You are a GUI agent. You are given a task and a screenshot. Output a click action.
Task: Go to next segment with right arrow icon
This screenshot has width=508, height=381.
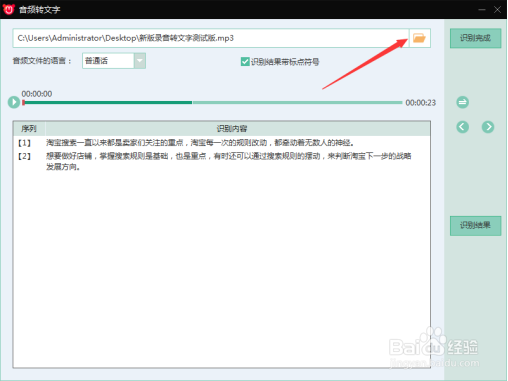[488, 127]
